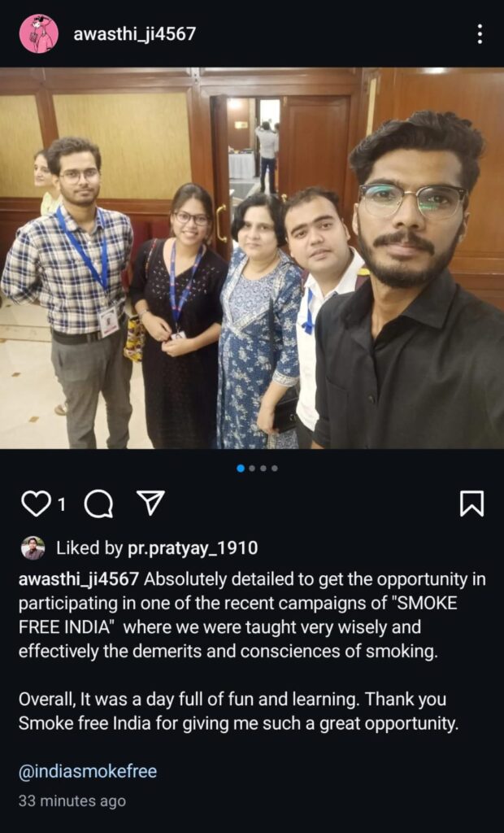Click awasthi_ji4567 username in the caption
The width and height of the screenshot is (504, 833).
[x=79, y=579]
